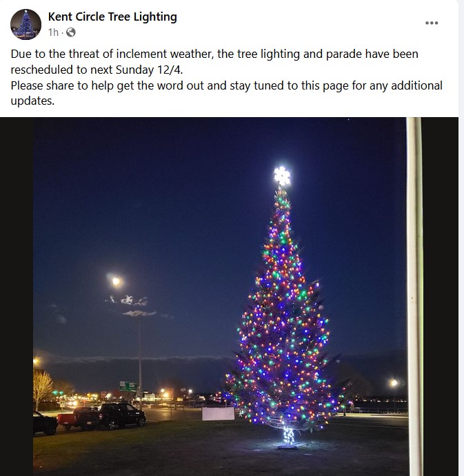Visit the Kent Circle Tree Lighting page name
This screenshot has height=476, width=464.
tap(112, 17)
